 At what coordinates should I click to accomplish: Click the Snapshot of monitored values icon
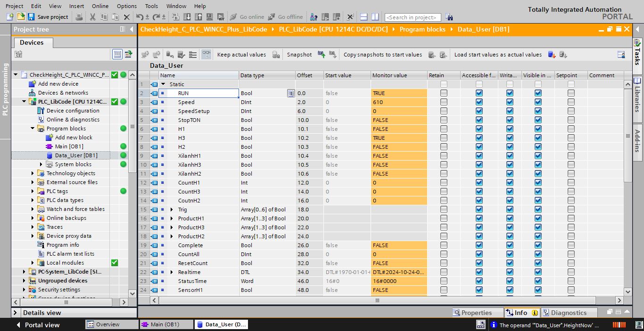coord(322,55)
